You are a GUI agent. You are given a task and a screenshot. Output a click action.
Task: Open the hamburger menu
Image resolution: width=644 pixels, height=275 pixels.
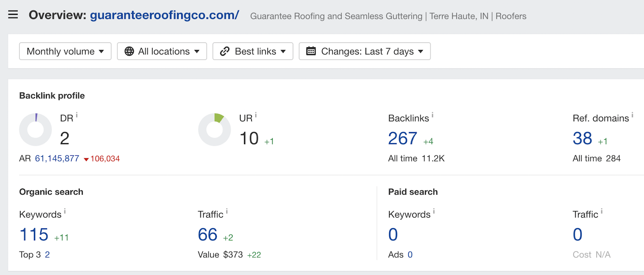click(13, 15)
